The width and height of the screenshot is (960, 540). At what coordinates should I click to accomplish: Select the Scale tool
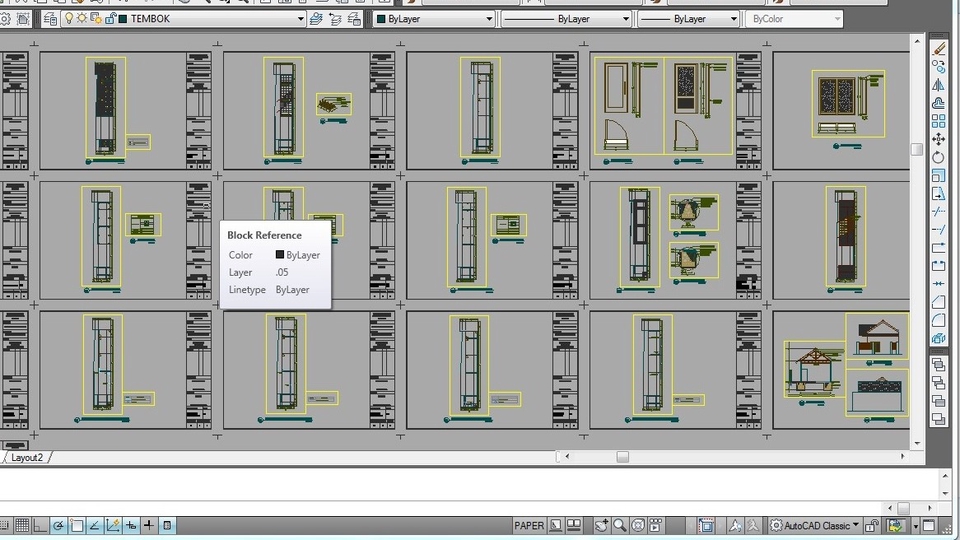point(939,176)
